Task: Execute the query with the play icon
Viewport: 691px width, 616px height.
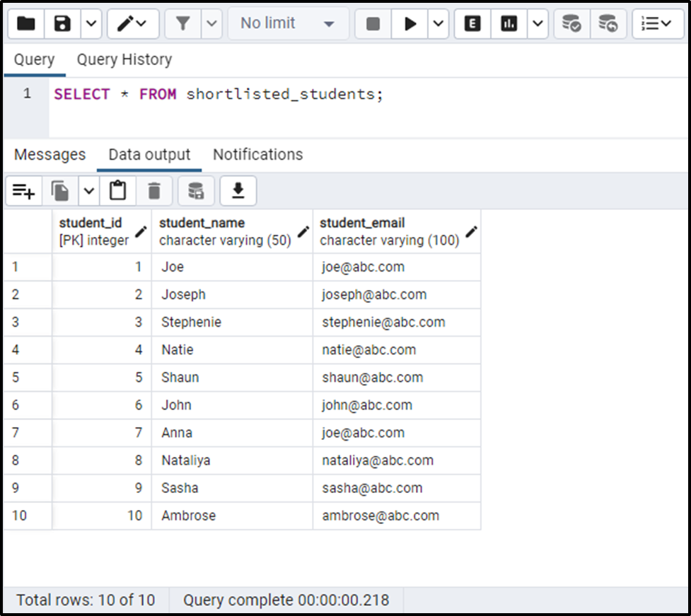Action: pyautogui.click(x=410, y=23)
